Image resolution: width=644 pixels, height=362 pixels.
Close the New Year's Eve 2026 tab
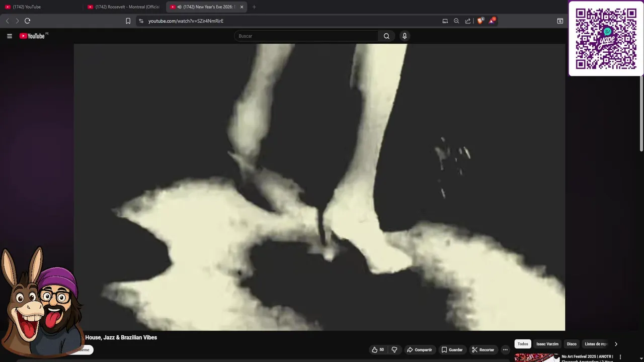click(x=242, y=7)
